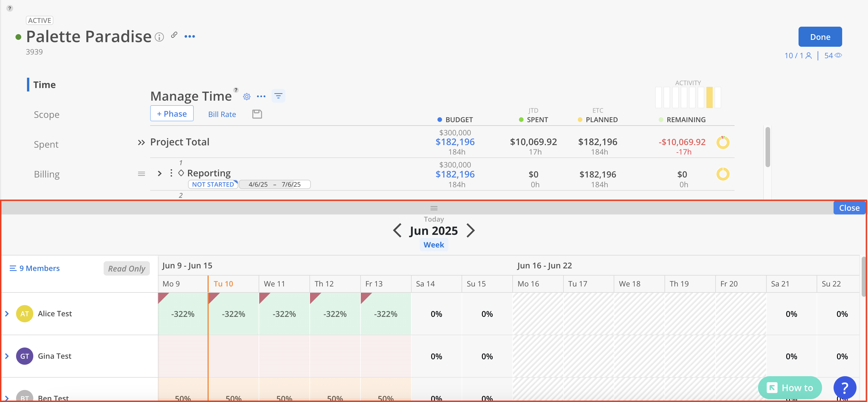Screen dimensions: 868x402
Task: Go to next month with right arrow
Action: click(470, 231)
